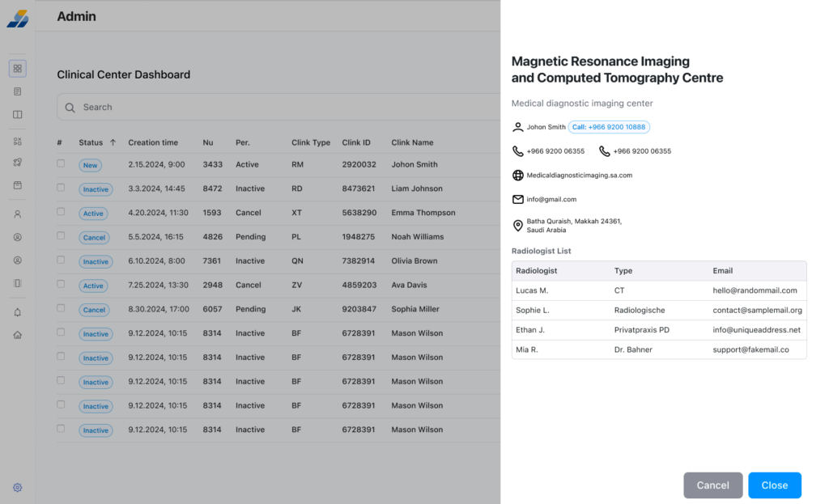829x504 pixels.
Task: Click the rocket icon in sidebar
Action: point(18,163)
